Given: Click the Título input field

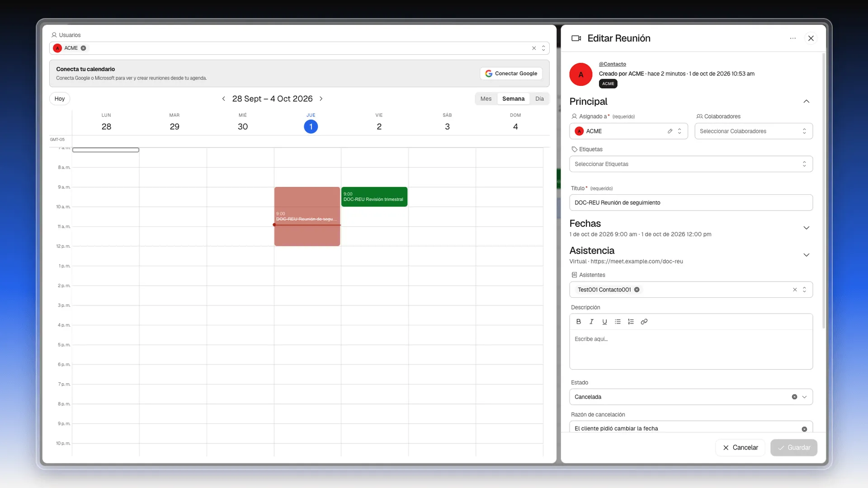Looking at the screenshot, I should pos(691,202).
